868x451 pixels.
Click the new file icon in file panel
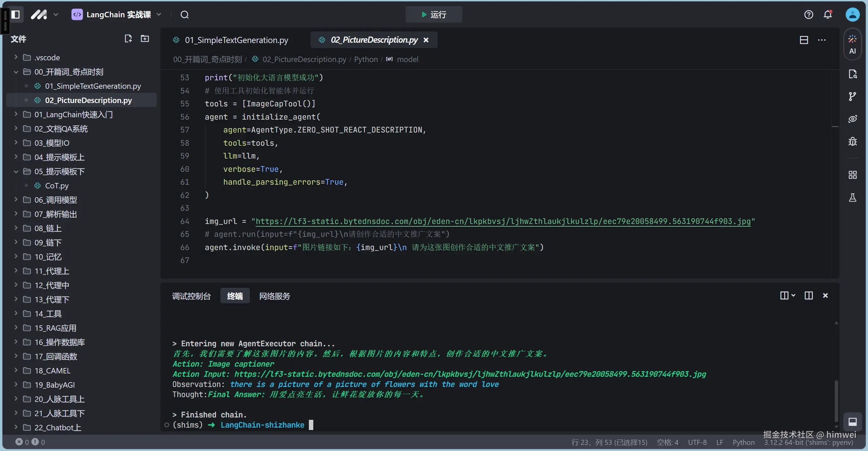click(x=128, y=39)
